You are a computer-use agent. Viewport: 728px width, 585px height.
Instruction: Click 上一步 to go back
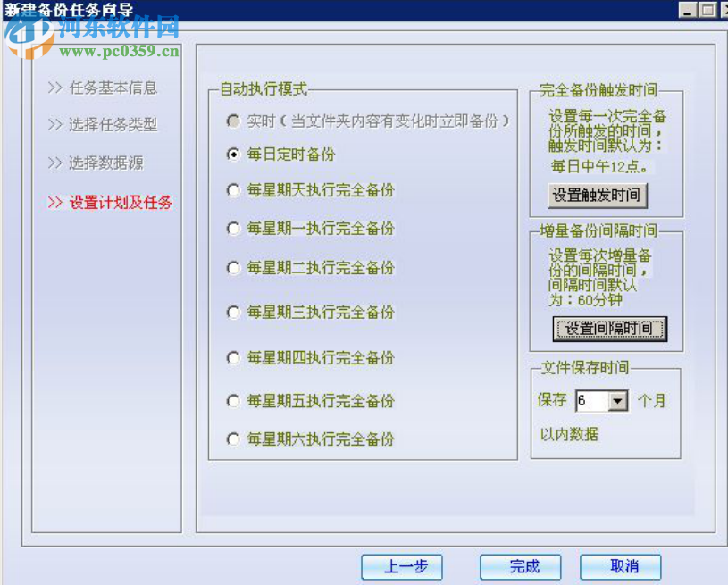click(401, 566)
